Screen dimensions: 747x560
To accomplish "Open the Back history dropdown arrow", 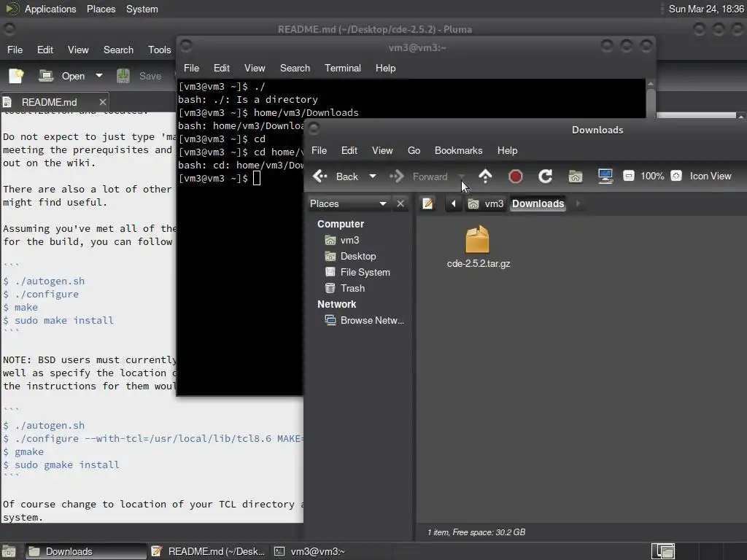I will coord(373,176).
